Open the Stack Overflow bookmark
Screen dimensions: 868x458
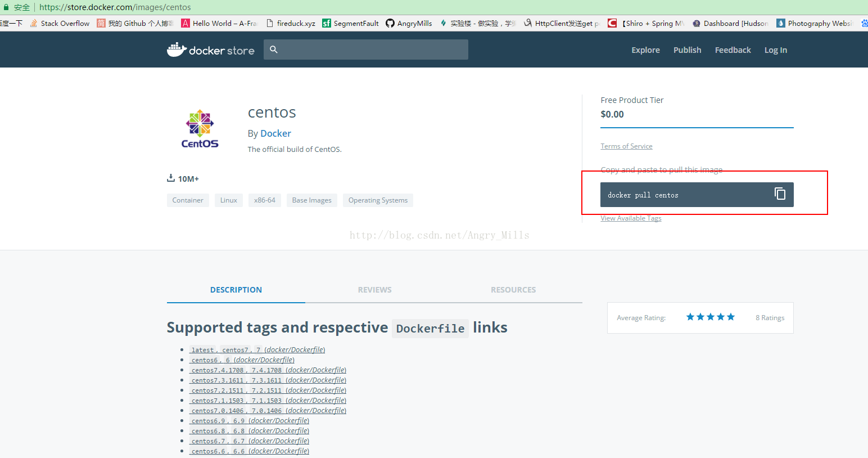pyautogui.click(x=60, y=23)
